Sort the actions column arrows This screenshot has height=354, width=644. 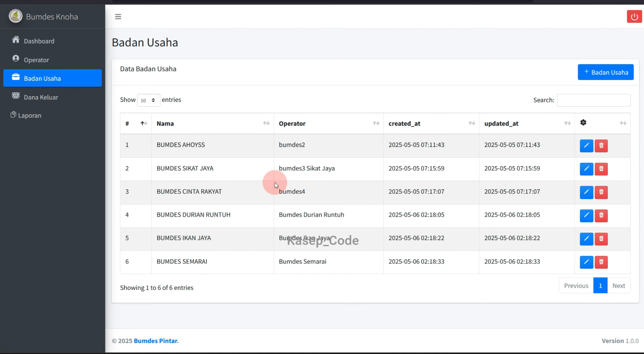coord(623,123)
